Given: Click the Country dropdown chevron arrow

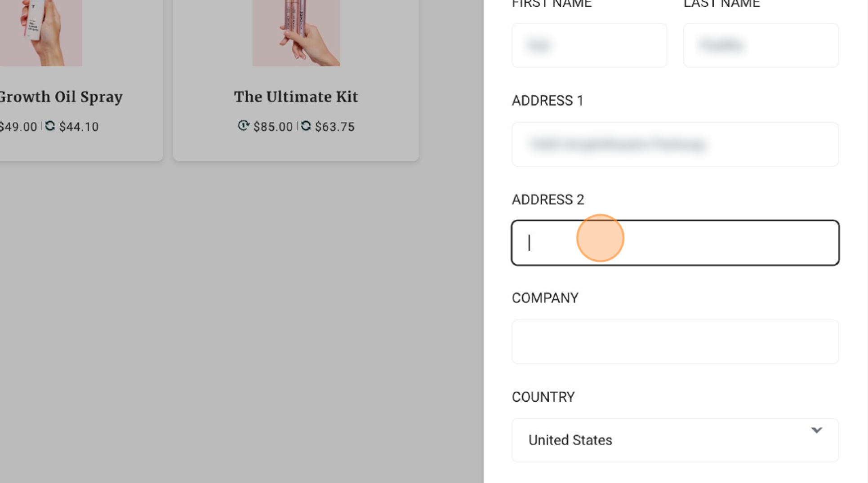Looking at the screenshot, I should [x=816, y=430].
